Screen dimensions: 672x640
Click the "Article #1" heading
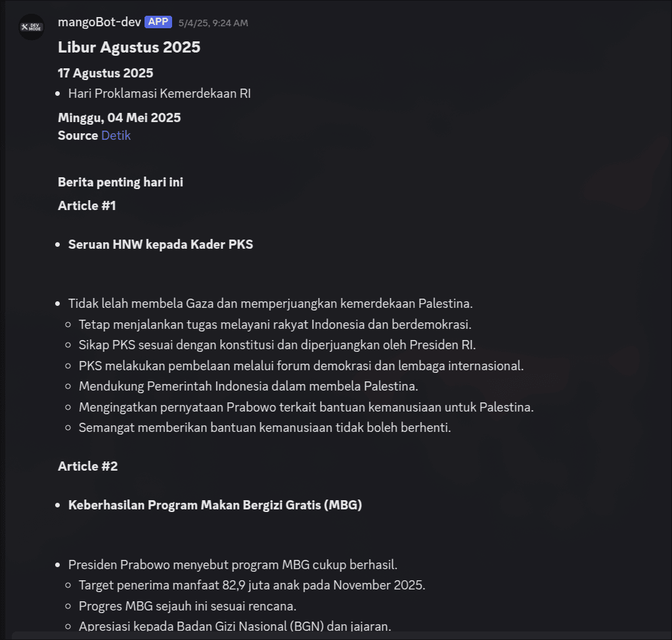click(87, 205)
